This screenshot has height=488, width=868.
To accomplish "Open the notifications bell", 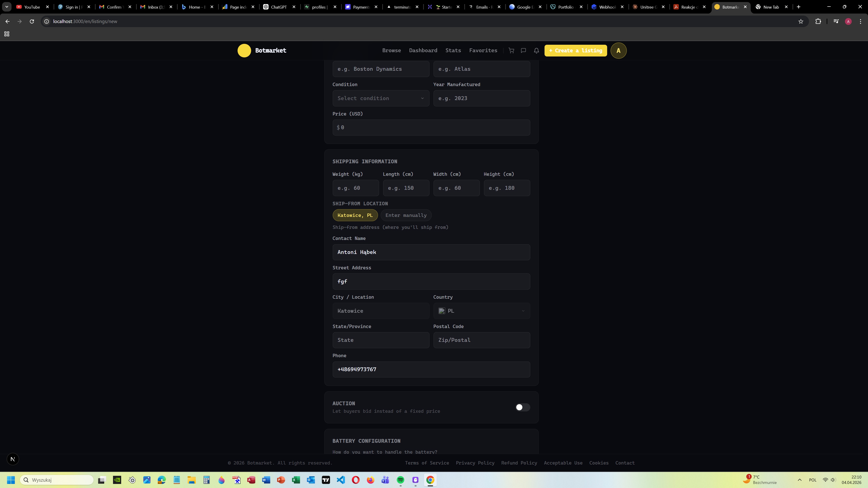I will (x=536, y=51).
